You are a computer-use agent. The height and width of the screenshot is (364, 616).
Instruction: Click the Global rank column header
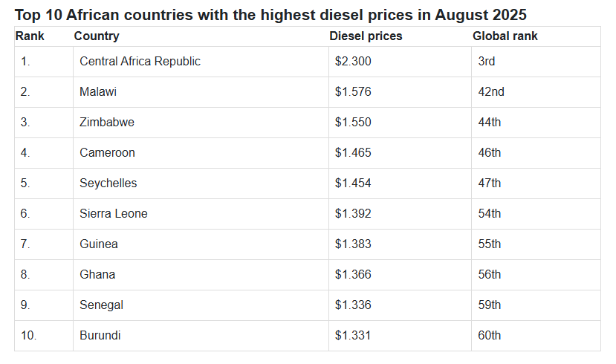coord(505,36)
